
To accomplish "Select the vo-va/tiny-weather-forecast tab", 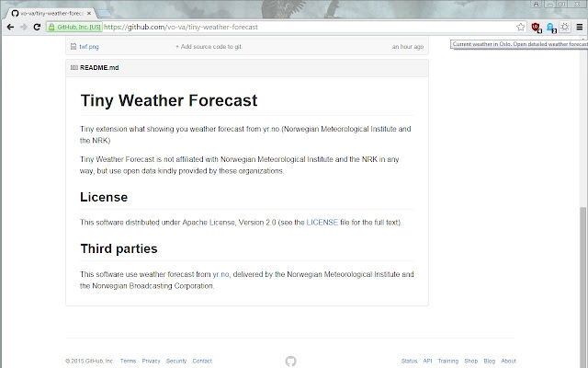I will pyautogui.click(x=51, y=14).
